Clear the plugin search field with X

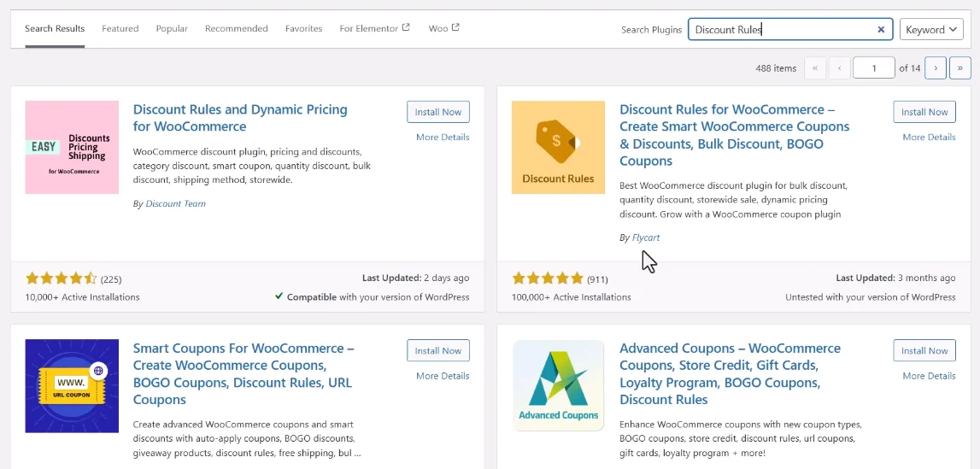[881, 29]
